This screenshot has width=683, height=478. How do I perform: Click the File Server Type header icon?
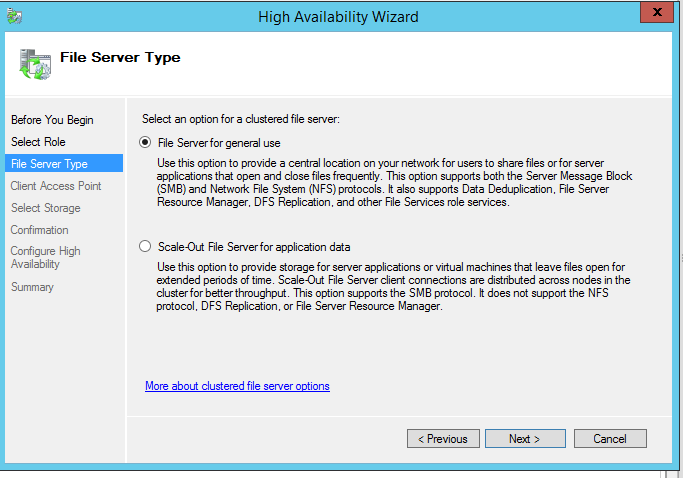35,63
